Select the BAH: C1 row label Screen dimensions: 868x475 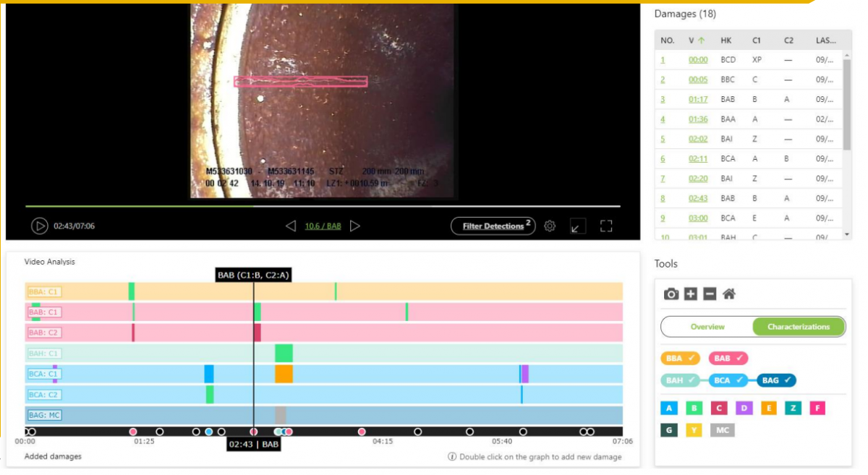[43, 354]
